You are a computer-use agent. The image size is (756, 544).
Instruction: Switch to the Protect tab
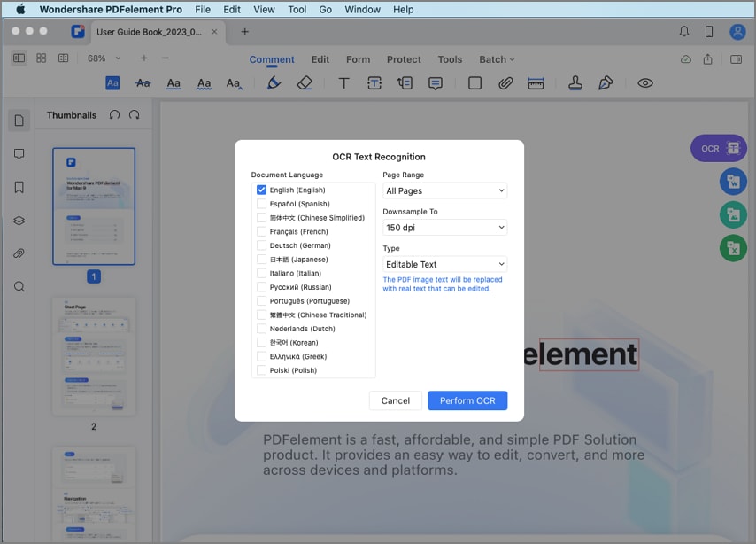[x=404, y=59]
